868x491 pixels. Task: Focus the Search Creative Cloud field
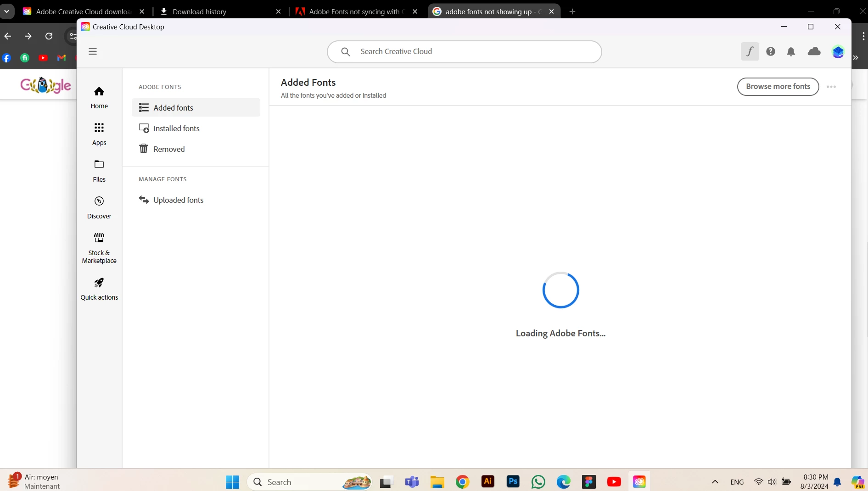pos(464,52)
